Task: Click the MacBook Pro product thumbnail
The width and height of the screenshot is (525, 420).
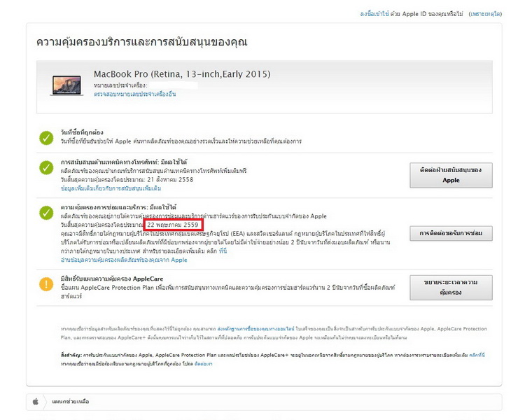Action: pyautogui.click(x=66, y=85)
